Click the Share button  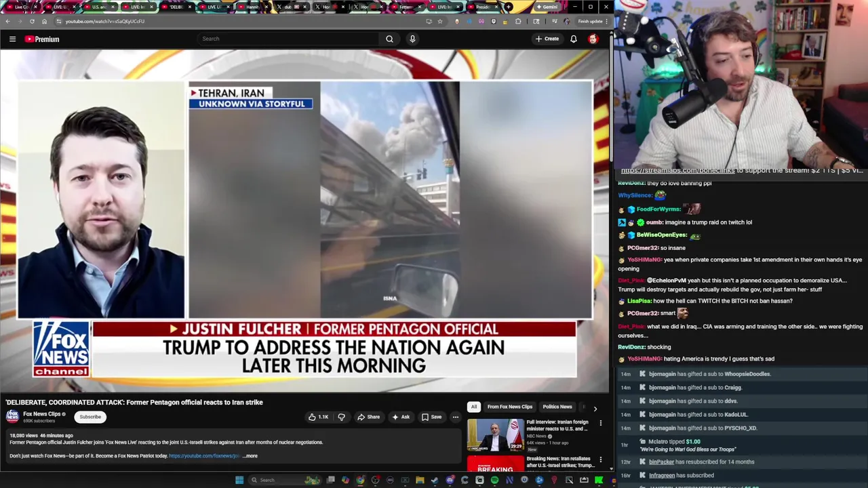coord(369,417)
